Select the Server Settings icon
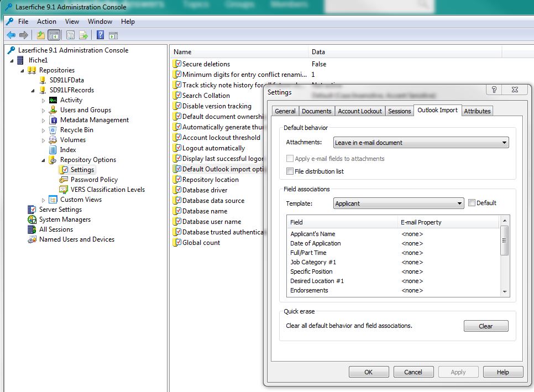Image resolution: width=534 pixels, height=392 pixels. pos(32,210)
